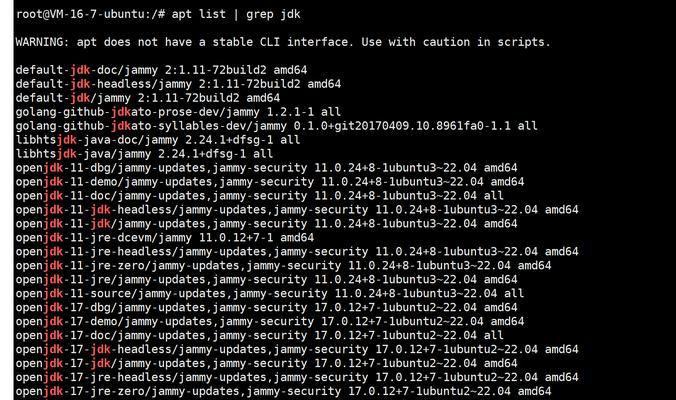Select the libhtsjdk-java-doc/jammy line
This screenshot has height=400, width=676.
pyautogui.click(x=158, y=140)
